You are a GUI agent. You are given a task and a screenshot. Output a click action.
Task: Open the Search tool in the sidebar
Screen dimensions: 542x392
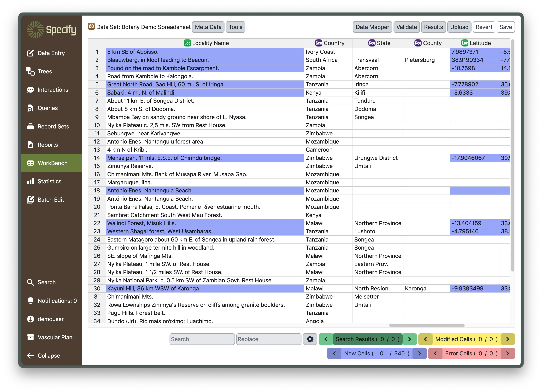coord(46,282)
